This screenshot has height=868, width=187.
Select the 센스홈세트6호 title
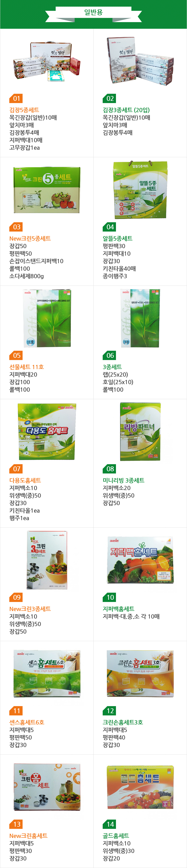(x=27, y=722)
